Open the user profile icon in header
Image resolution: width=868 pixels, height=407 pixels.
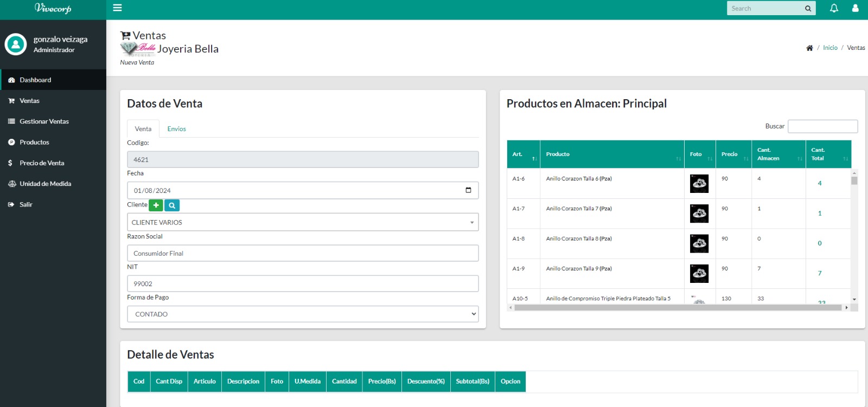855,8
